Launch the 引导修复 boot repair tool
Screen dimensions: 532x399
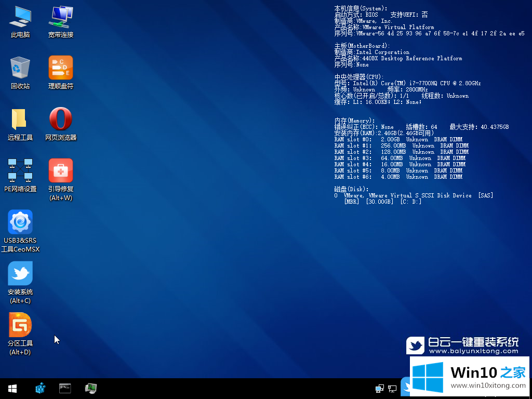61,179
